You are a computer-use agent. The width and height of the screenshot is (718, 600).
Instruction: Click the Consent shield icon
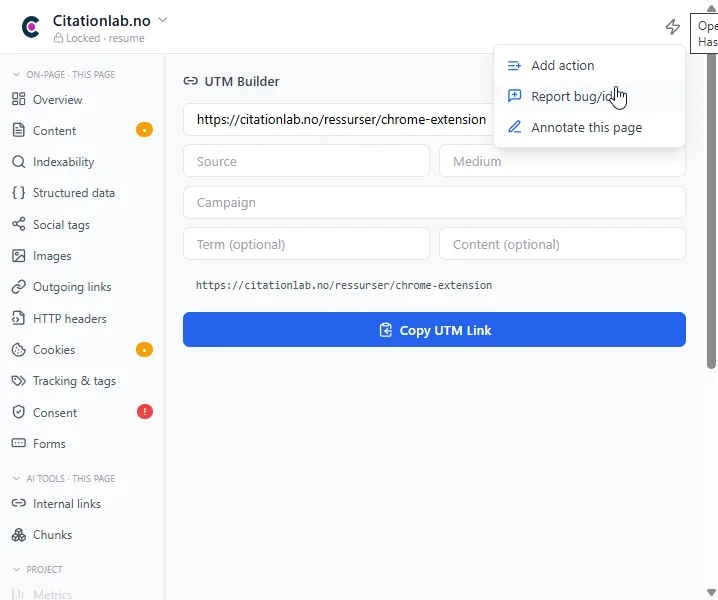click(x=18, y=412)
